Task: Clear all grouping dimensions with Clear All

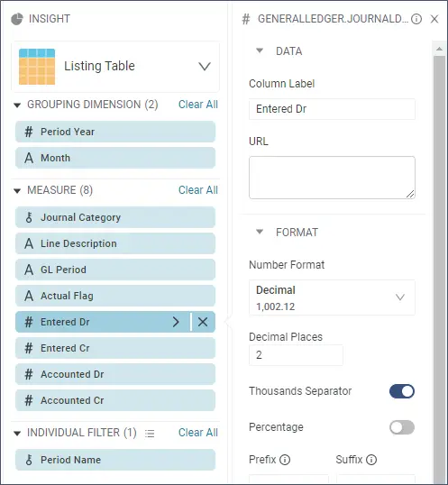Action: point(198,105)
